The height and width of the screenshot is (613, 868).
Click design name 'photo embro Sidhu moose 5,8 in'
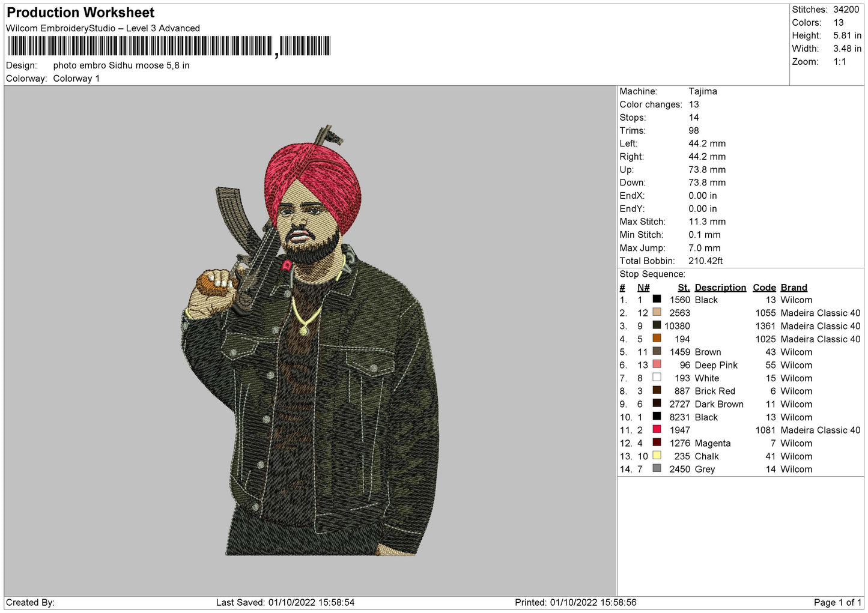point(121,65)
